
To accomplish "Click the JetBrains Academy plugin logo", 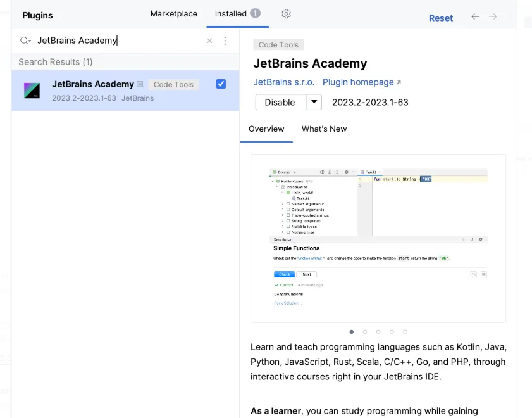I will point(32,89).
